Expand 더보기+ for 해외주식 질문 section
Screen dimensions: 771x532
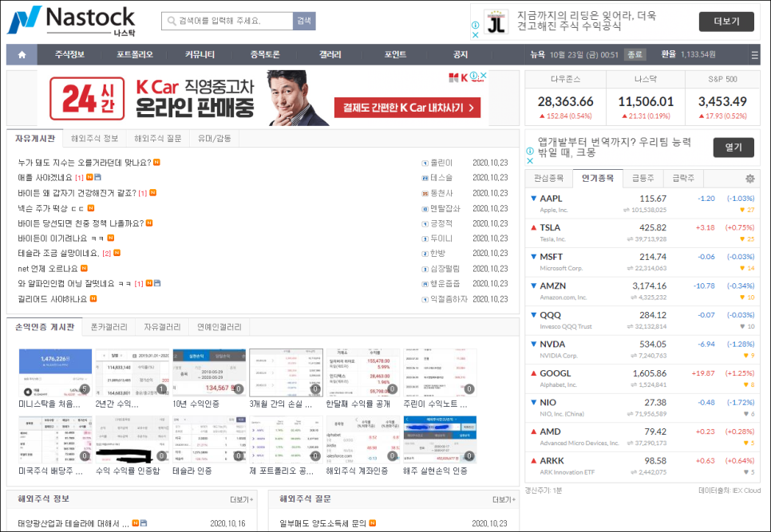(504, 499)
